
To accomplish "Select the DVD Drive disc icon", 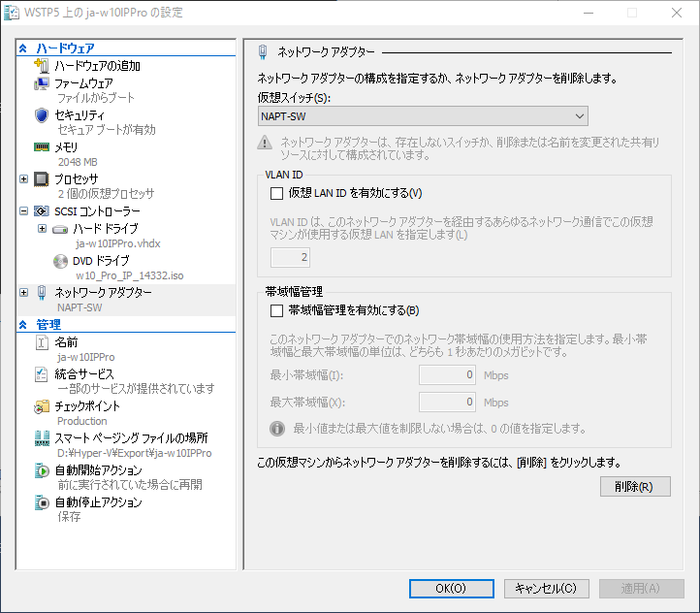I will 60,261.
